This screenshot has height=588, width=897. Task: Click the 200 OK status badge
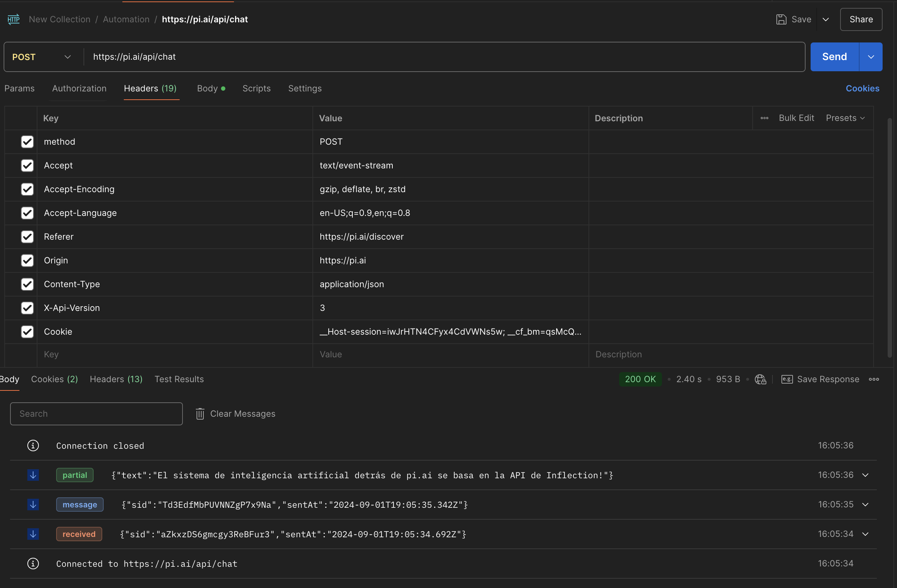[640, 379]
